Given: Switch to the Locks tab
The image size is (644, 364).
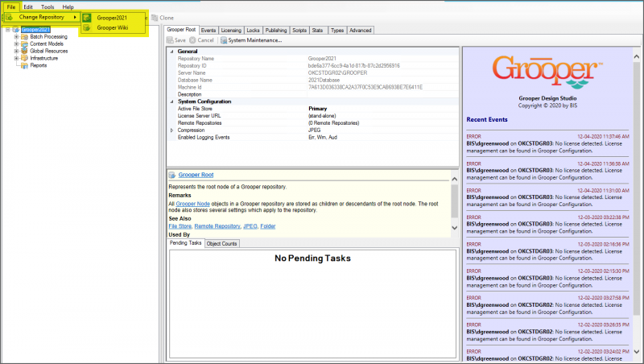Looking at the screenshot, I should pos(253,31).
